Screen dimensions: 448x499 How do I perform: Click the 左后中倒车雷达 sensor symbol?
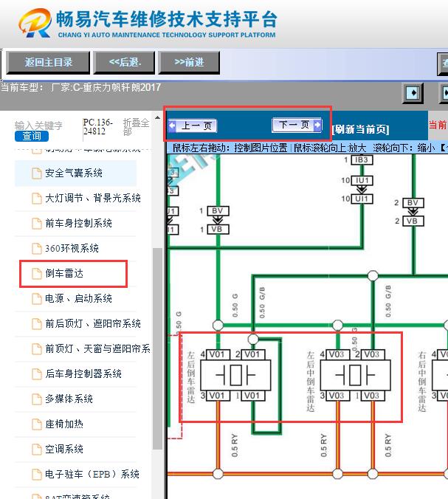tap(355, 375)
